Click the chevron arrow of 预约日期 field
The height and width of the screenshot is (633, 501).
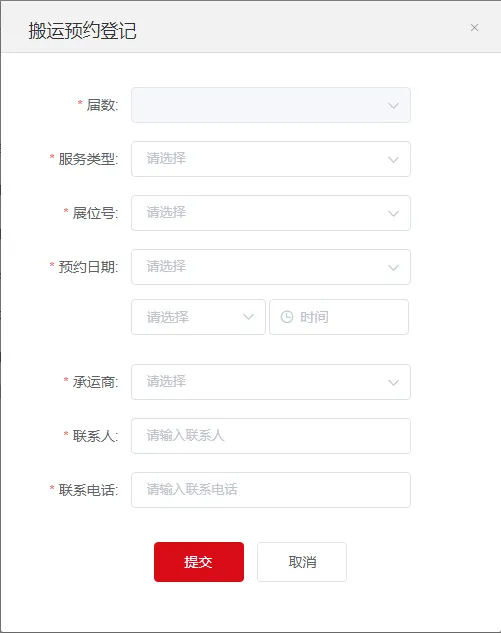393,268
